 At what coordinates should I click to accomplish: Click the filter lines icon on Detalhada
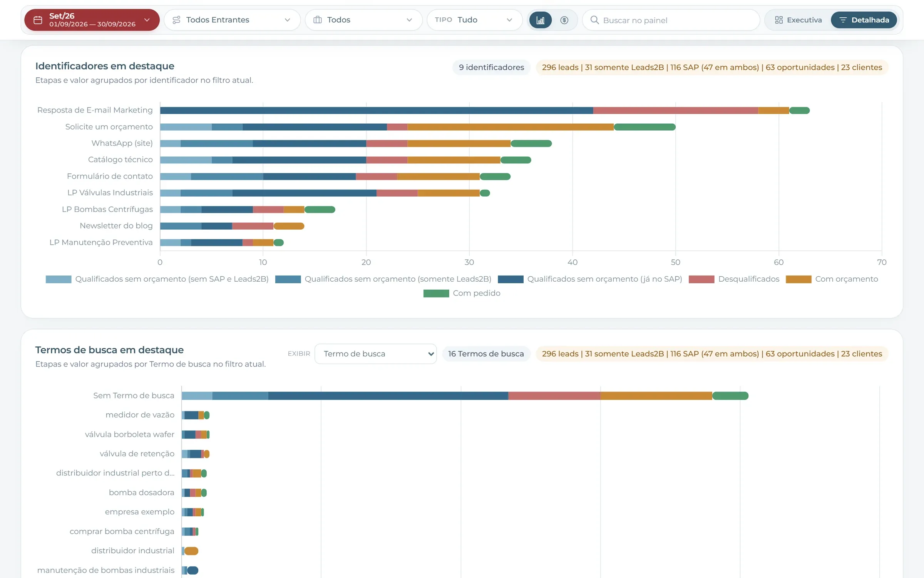pyautogui.click(x=843, y=20)
